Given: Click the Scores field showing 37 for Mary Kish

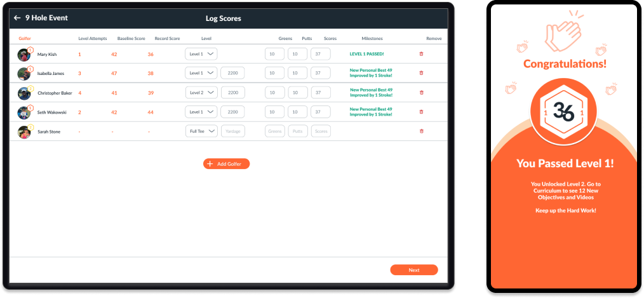Looking at the screenshot, I should pyautogui.click(x=321, y=54).
